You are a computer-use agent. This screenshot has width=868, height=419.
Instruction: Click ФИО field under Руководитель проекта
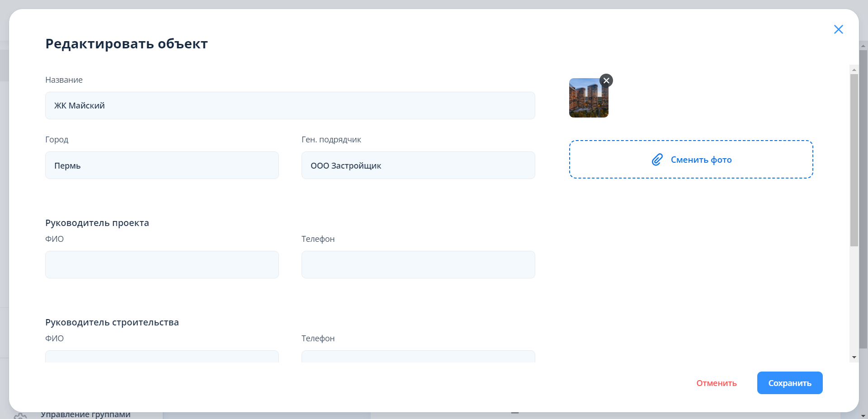pyautogui.click(x=162, y=265)
